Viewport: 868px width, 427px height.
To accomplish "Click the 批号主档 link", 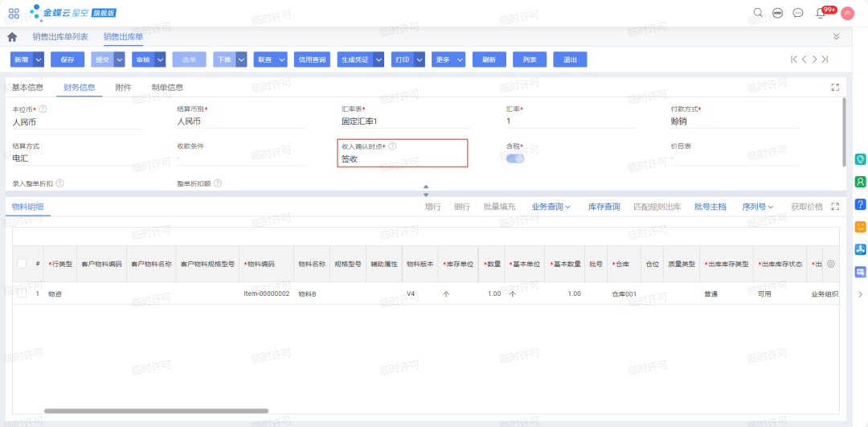I will pos(710,207).
